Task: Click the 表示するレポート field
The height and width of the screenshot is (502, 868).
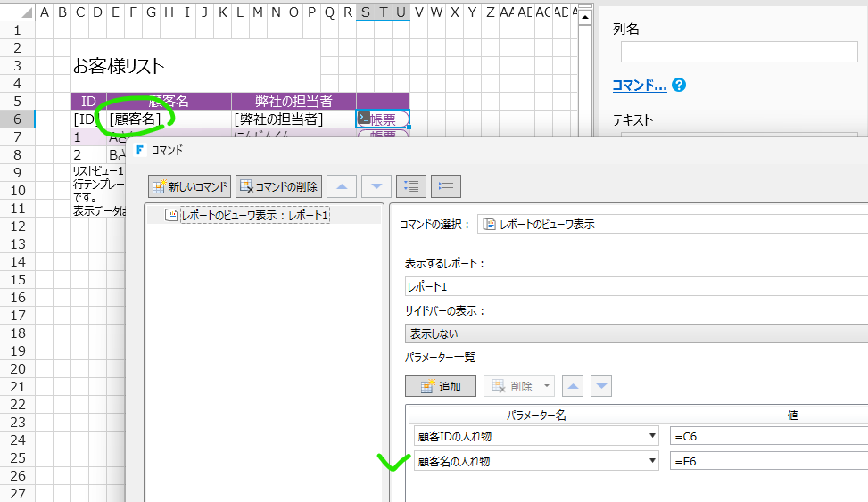Action: point(635,287)
